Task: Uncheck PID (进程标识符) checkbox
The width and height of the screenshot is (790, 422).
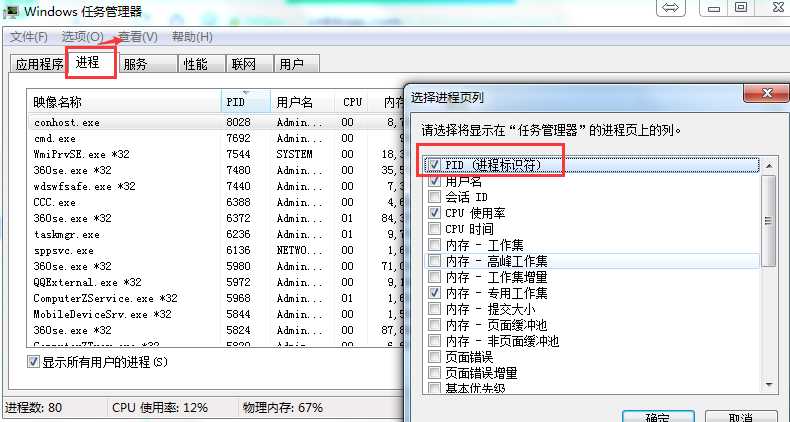Action: click(434, 165)
